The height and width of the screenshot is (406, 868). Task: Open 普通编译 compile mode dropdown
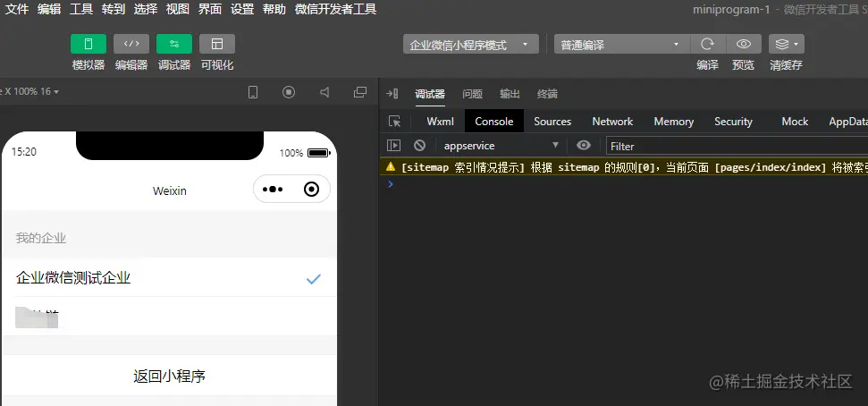(621, 45)
